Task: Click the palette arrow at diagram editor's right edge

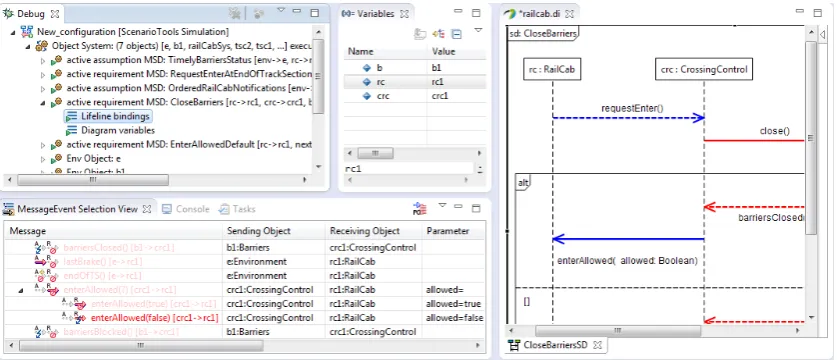Action: [823, 35]
